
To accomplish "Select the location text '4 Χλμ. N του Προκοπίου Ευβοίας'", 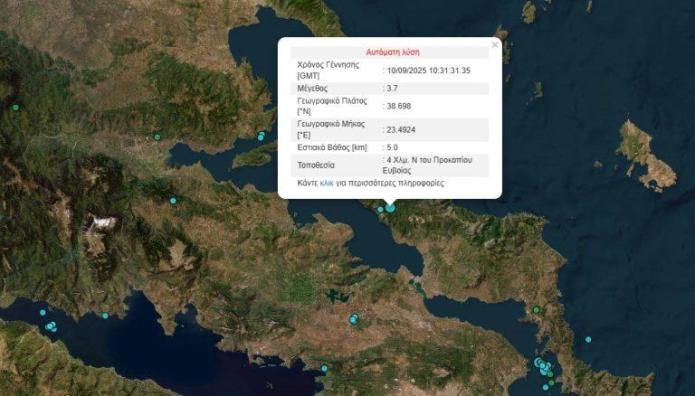I will click(427, 165).
